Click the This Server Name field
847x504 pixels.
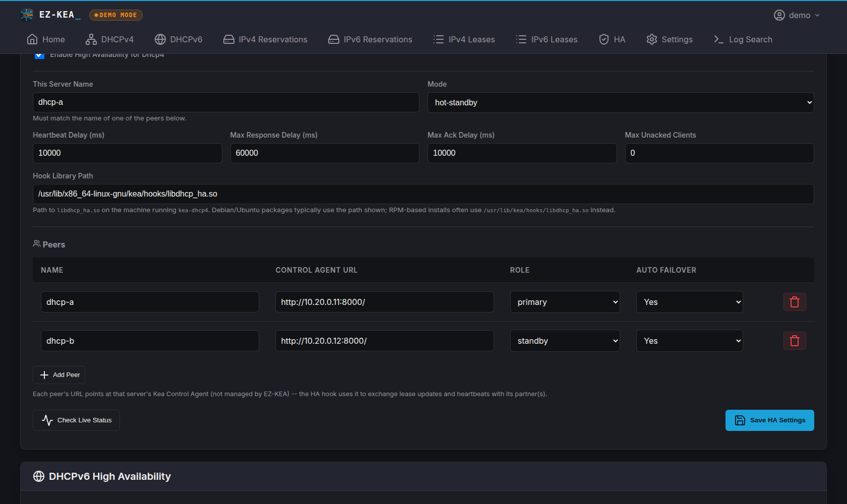pos(226,102)
